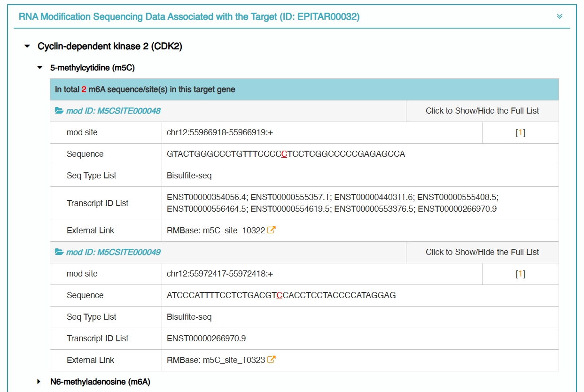This screenshot has height=392, width=584.
Task: Open reference [1] for chr12:55966918 mod site
Action: pyautogui.click(x=520, y=133)
